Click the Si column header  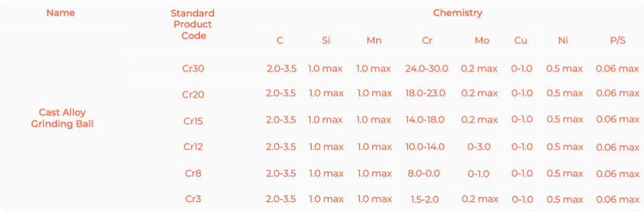[x=326, y=40]
